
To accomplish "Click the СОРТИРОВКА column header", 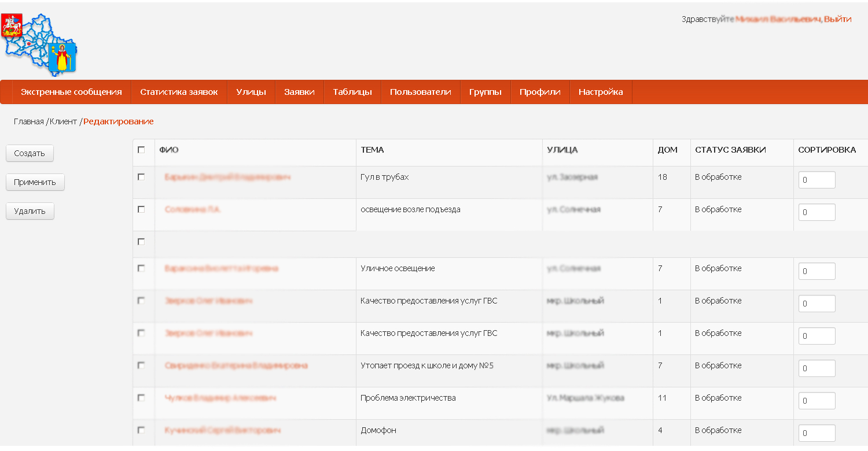I will [x=827, y=150].
